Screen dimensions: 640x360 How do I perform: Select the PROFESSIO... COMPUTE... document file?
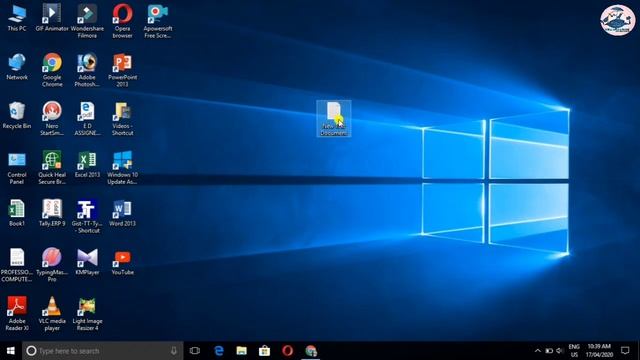17,265
